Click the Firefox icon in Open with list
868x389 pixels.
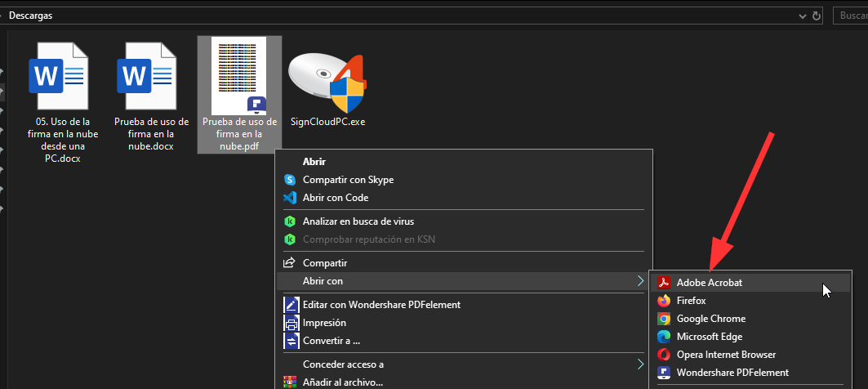click(x=664, y=301)
